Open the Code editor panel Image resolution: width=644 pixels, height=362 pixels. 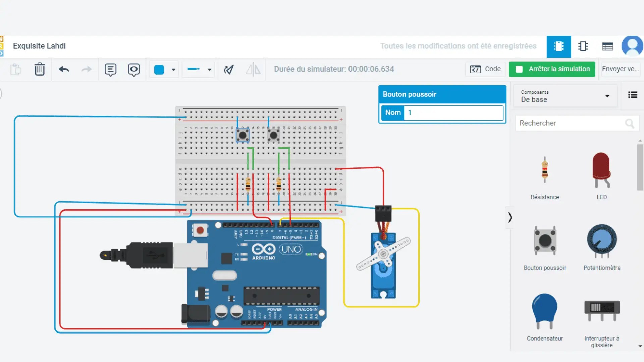pyautogui.click(x=485, y=69)
